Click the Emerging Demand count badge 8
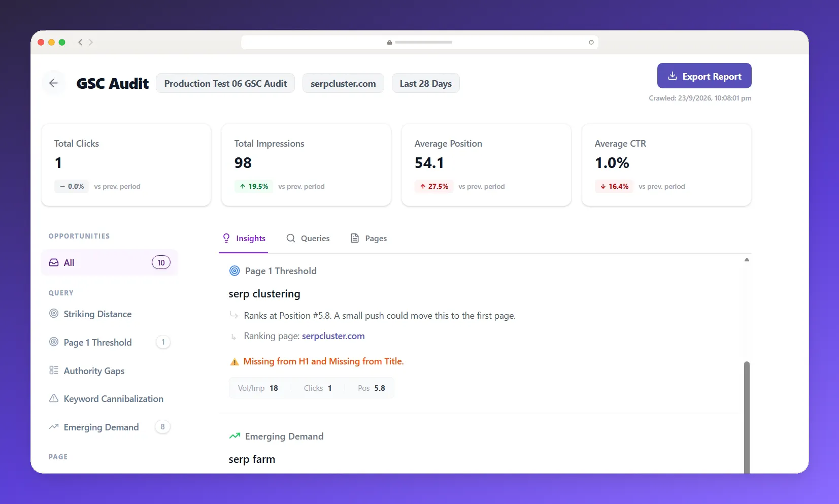Viewport: 839px width, 504px height. (x=162, y=427)
